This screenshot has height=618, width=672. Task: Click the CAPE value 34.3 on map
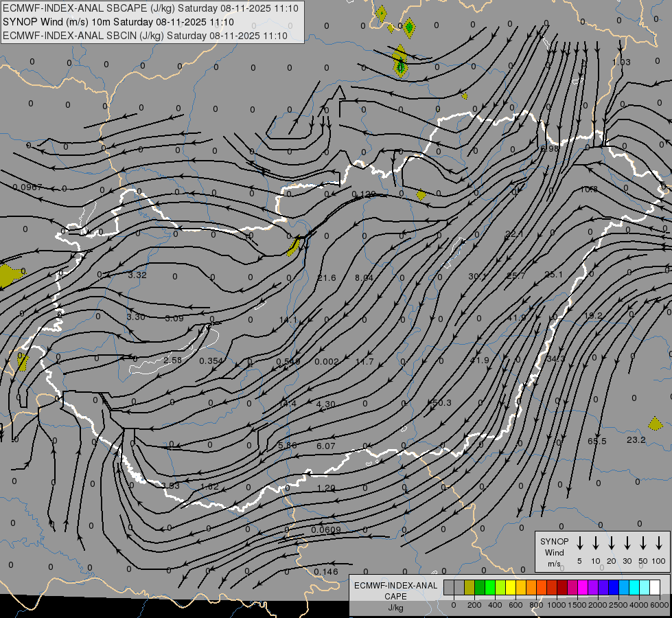(556, 358)
